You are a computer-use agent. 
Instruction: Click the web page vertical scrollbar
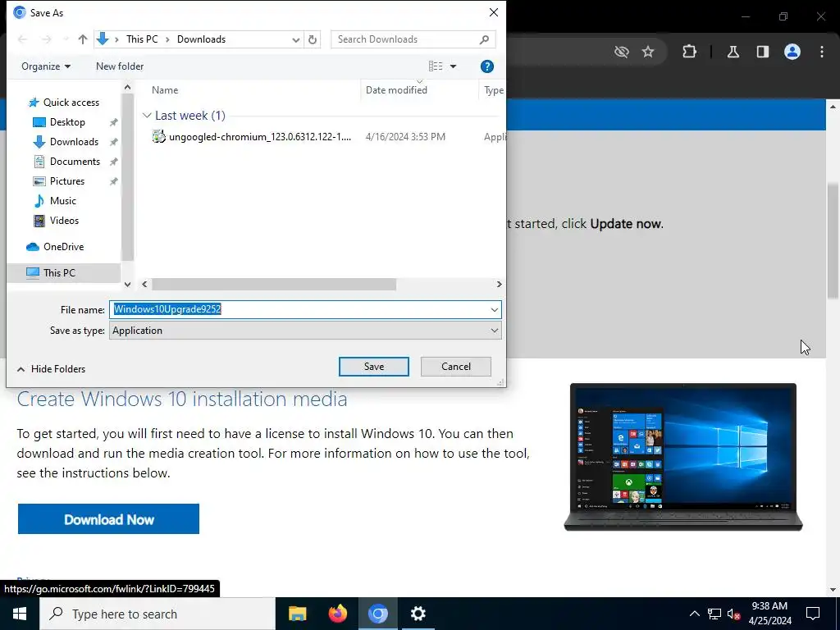833,240
